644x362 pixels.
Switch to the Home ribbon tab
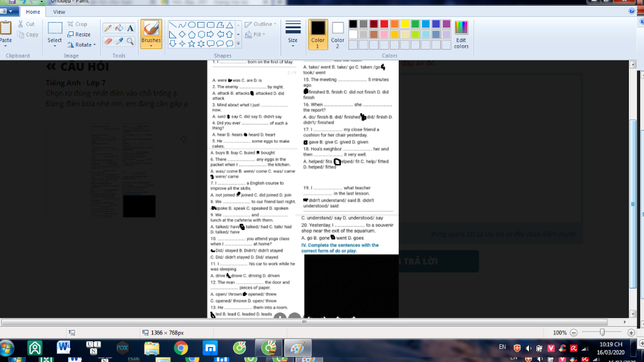click(33, 12)
